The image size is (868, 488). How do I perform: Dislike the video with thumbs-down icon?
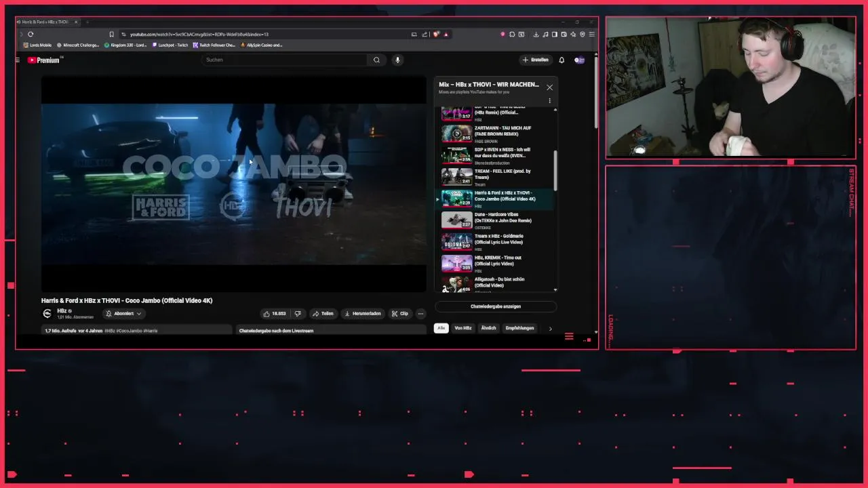pyautogui.click(x=298, y=314)
